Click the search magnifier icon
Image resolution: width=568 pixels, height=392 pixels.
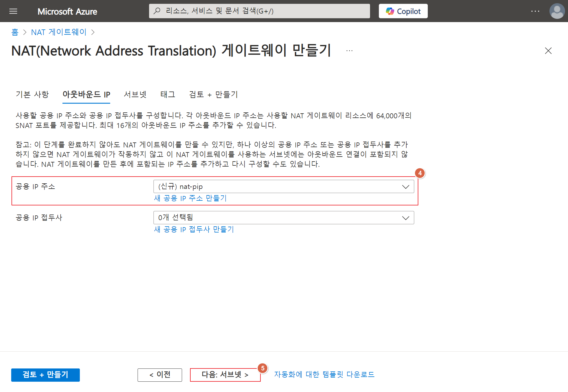(157, 11)
